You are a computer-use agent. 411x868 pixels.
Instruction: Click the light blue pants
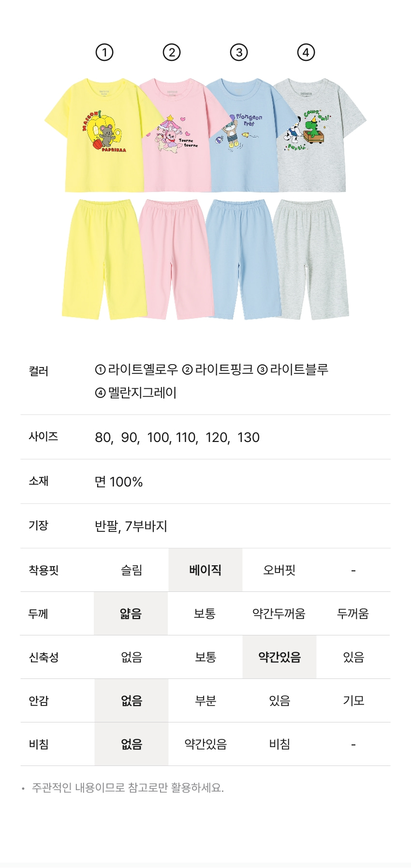coord(242,259)
